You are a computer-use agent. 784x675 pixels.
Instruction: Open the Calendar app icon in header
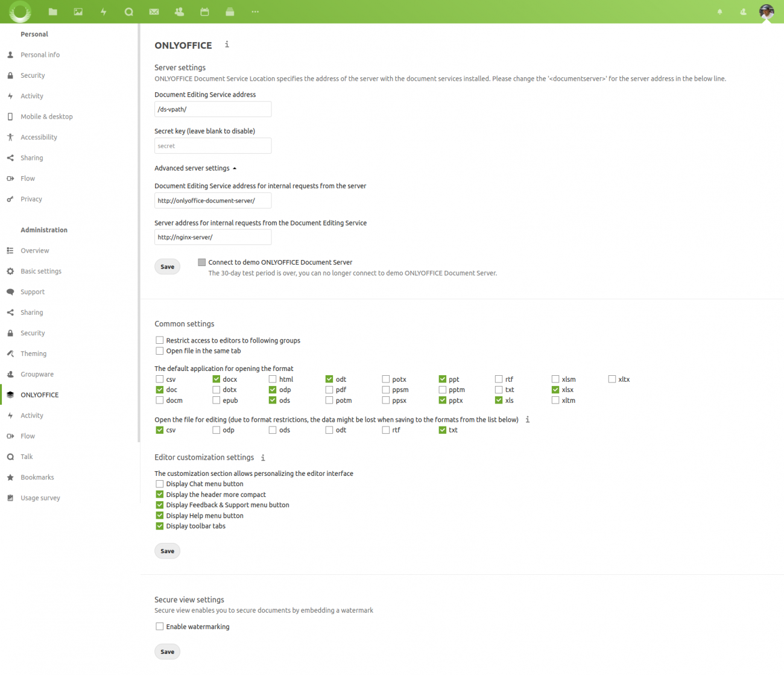204,11
